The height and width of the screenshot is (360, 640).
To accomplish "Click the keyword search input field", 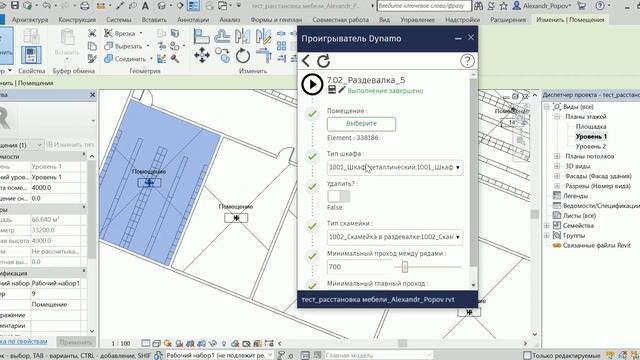I will tap(424, 6).
